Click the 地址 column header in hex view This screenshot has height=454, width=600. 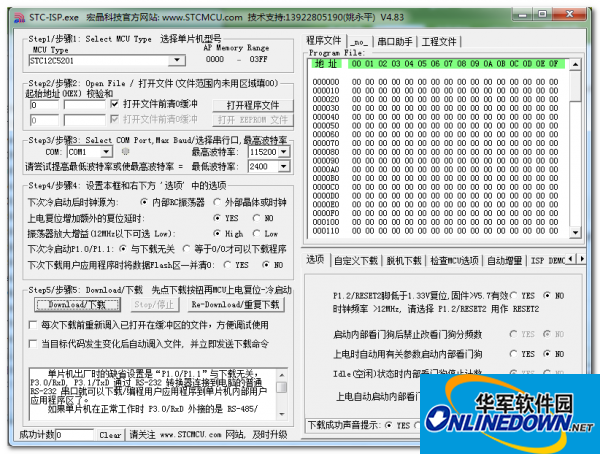326,64
